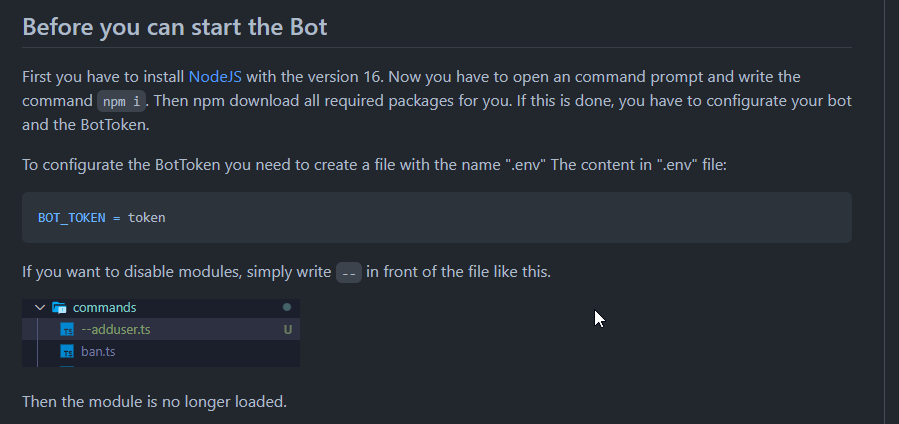Click the modified dot indicator on commands
The width and height of the screenshot is (899, 424).
point(287,308)
